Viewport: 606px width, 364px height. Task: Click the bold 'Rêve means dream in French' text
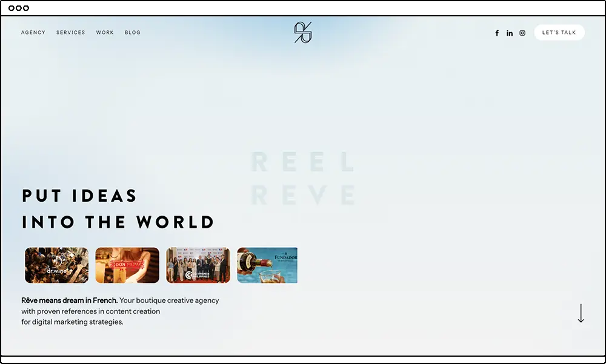[x=69, y=300]
